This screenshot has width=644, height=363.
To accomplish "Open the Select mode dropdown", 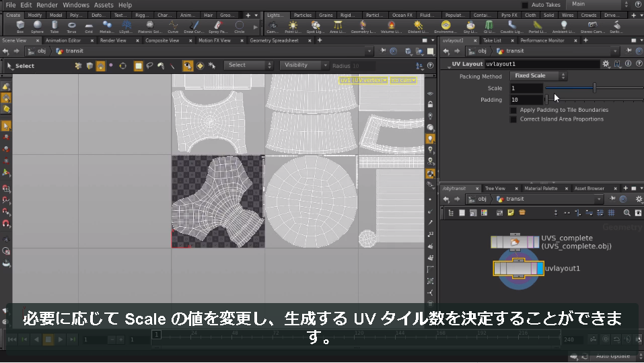I will [248, 65].
